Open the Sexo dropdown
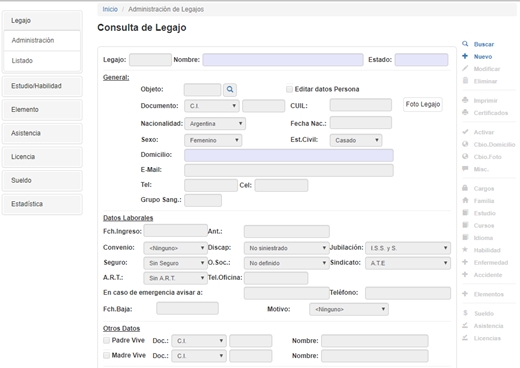The image size is (520, 368). click(x=213, y=140)
